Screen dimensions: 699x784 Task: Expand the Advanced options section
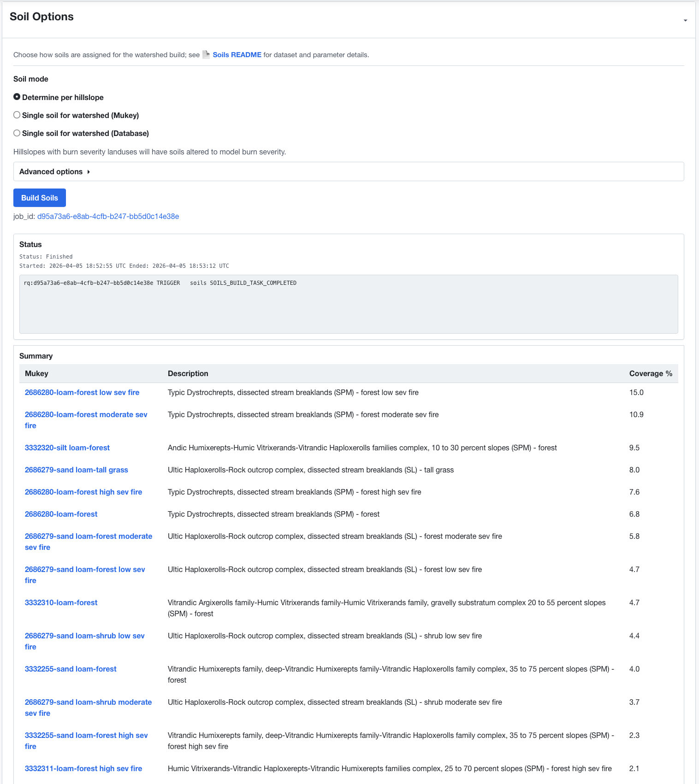tap(54, 171)
